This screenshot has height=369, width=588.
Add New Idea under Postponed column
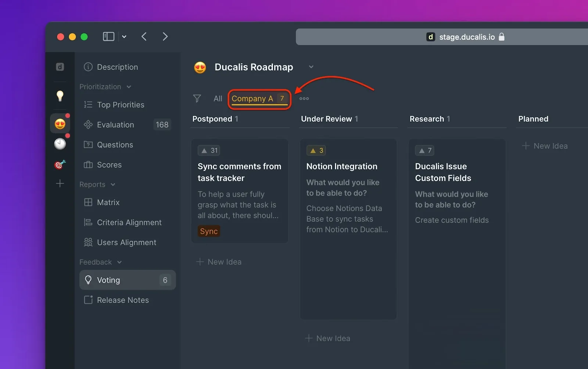[219, 262]
